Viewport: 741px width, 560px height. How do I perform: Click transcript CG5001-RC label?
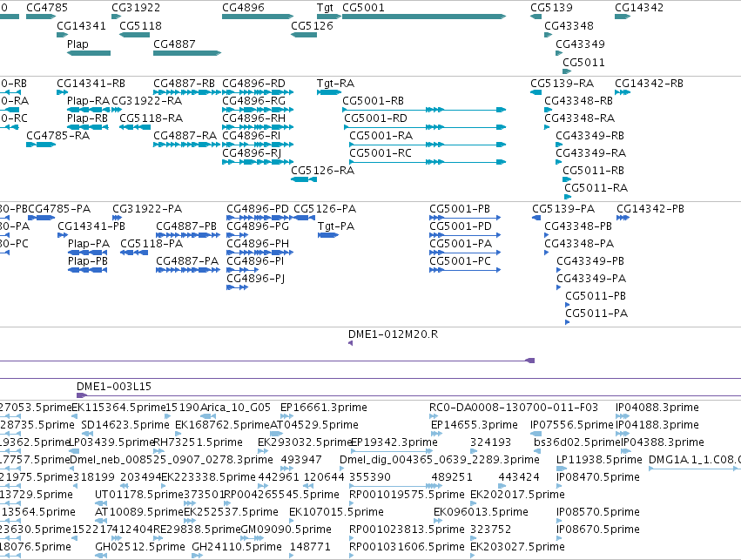[x=381, y=153]
